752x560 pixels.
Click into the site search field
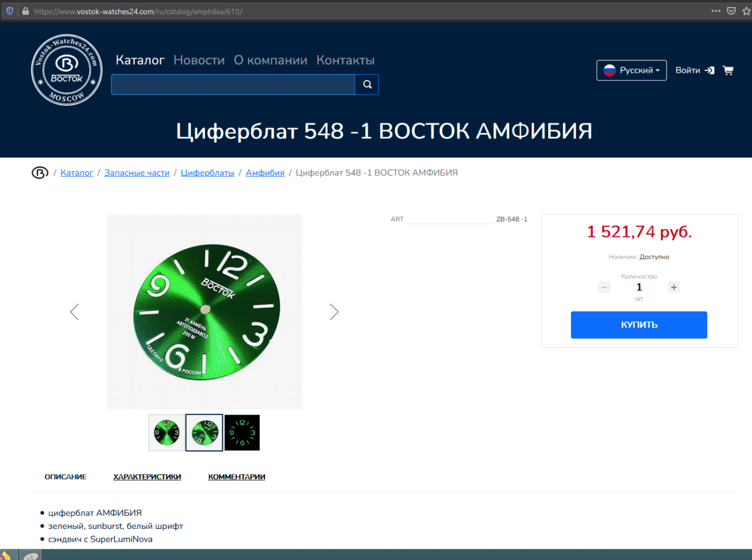233,85
